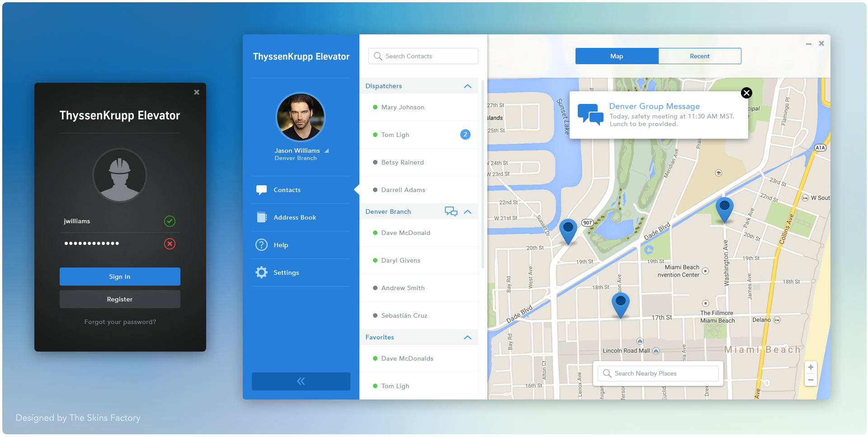Click the Address Book icon
The width and height of the screenshot is (868, 437).
262,217
